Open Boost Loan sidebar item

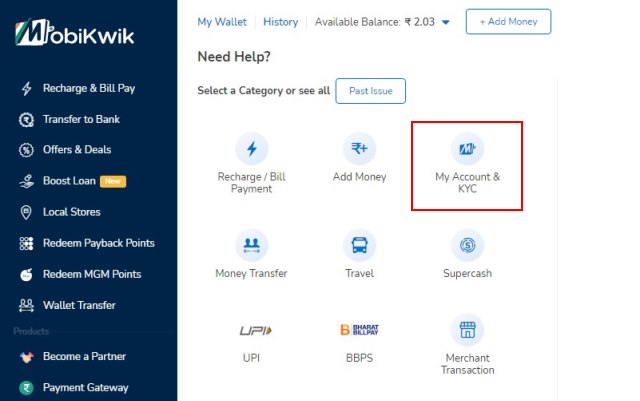(69, 181)
